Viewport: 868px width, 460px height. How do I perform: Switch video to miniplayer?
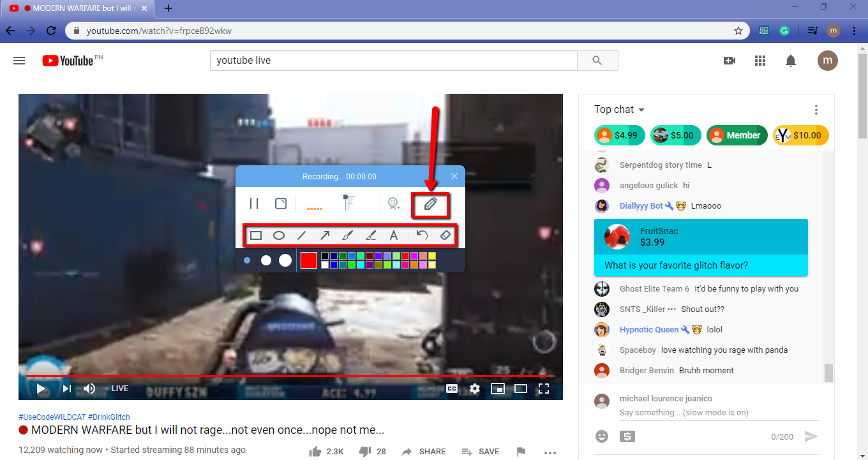pyautogui.click(x=498, y=388)
